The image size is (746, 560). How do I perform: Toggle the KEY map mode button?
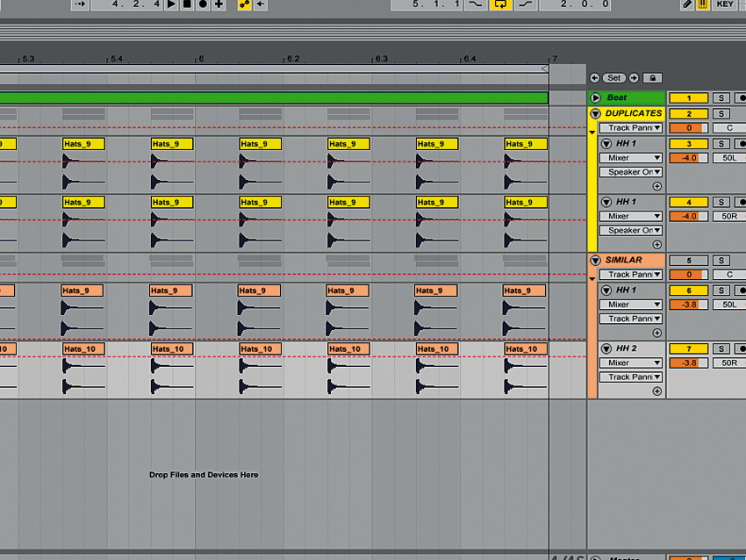(x=724, y=4)
